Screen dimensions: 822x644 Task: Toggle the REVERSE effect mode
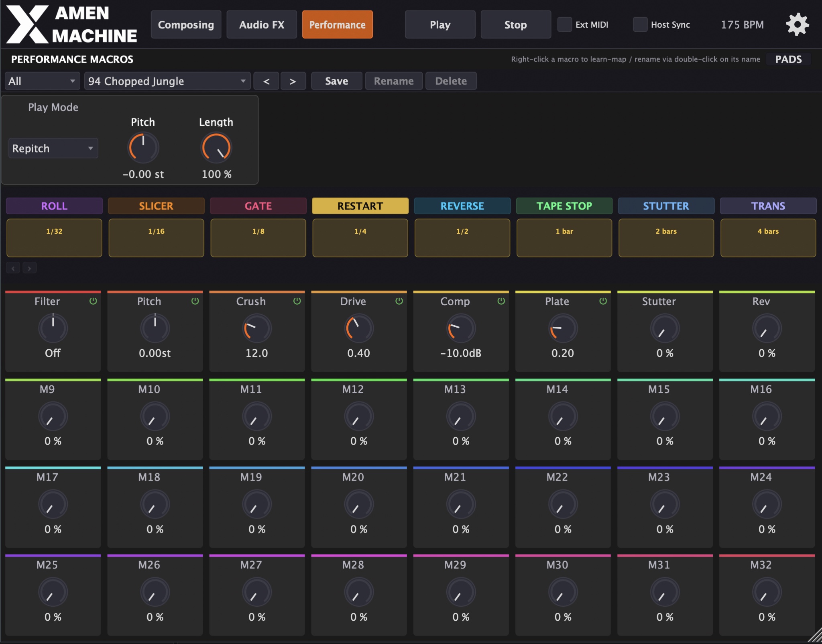462,206
